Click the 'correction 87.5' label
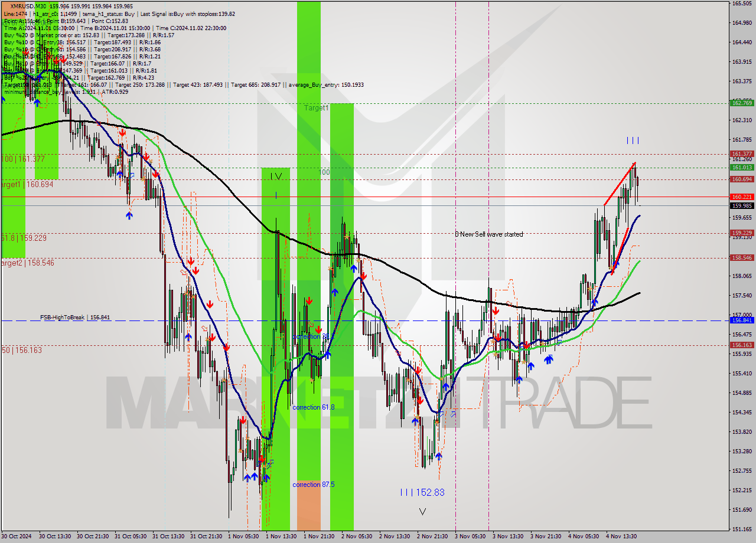The image size is (756, 543). point(314,485)
